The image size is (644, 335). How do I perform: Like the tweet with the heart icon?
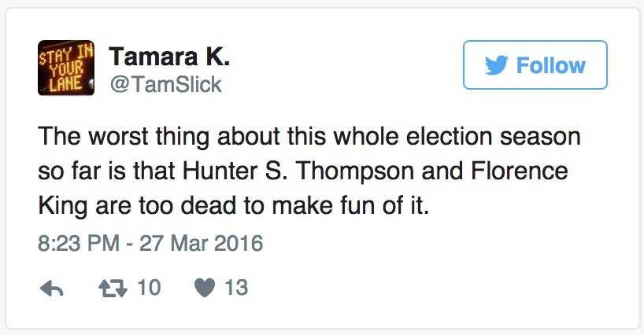[203, 289]
